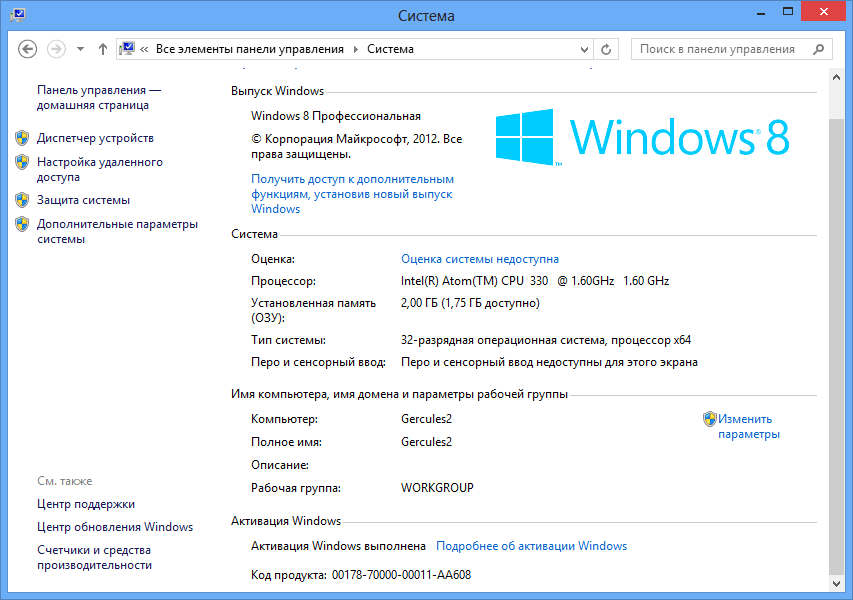Click the 'Выпуск Windows' section heading
The image size is (853, 600).
(277, 91)
